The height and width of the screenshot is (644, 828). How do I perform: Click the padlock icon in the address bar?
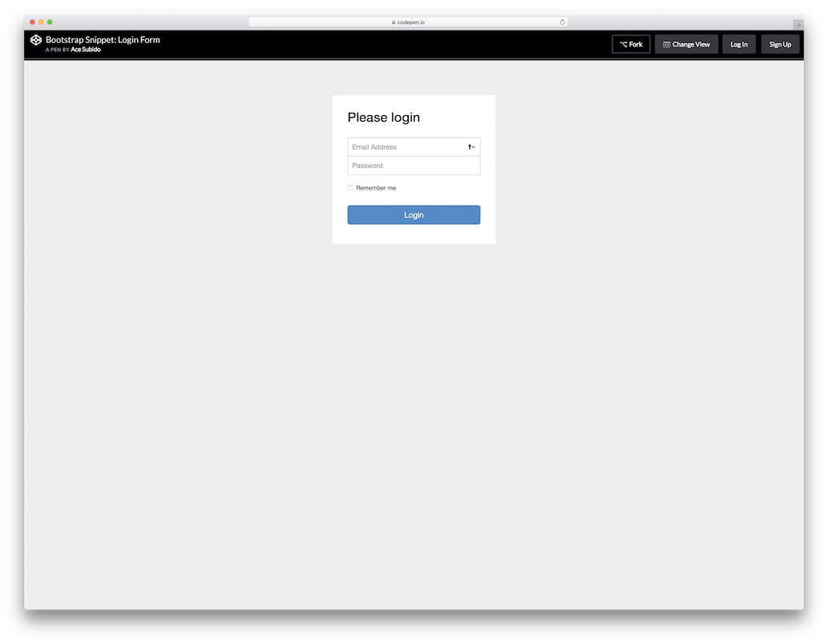(394, 22)
